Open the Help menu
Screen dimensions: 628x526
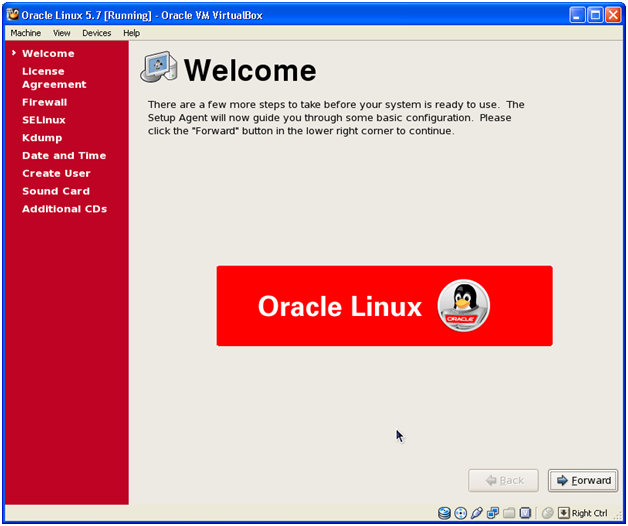[131, 33]
